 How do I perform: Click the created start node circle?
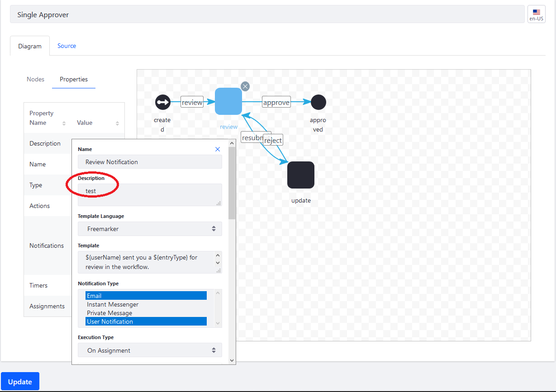pos(163,102)
